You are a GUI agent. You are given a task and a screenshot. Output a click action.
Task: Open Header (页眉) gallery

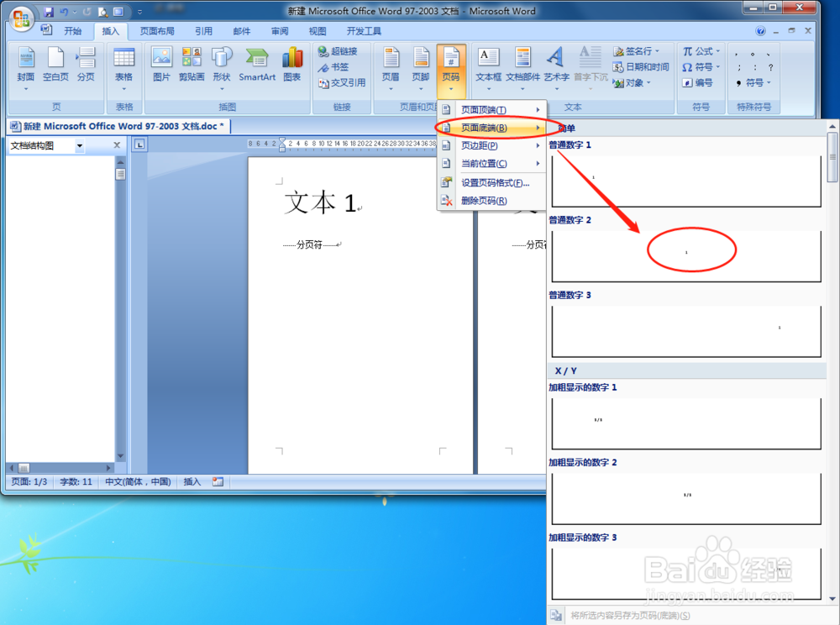(x=391, y=68)
